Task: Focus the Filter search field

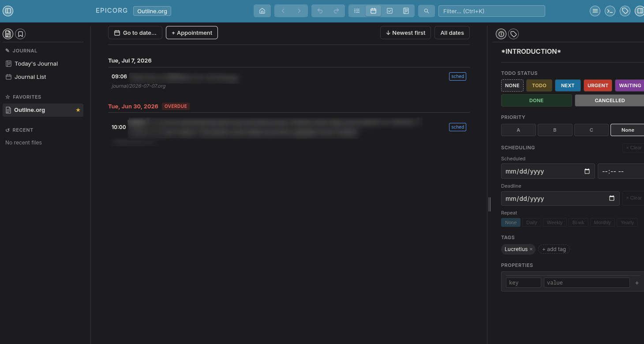Action: (x=492, y=11)
